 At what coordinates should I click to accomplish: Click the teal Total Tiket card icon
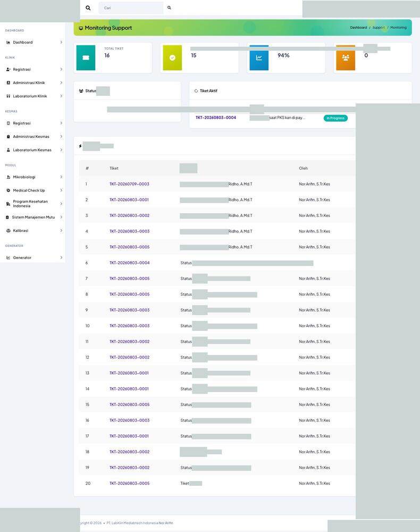[x=86, y=57]
